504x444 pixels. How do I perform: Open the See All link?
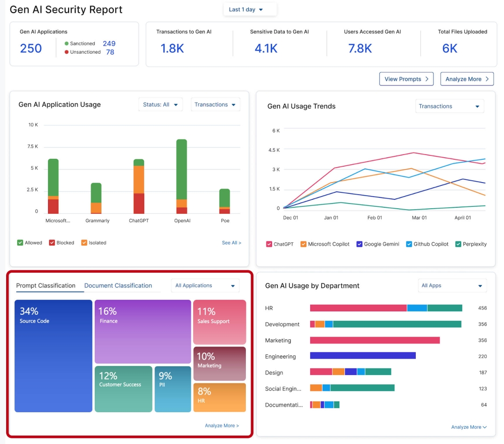click(231, 243)
